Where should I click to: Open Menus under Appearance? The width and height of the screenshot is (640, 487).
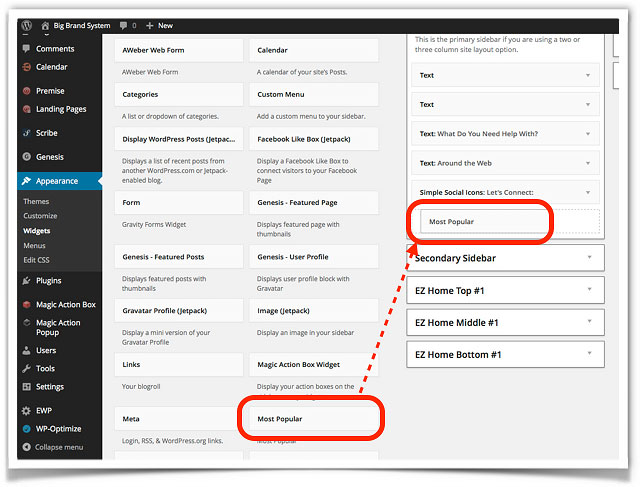[34, 245]
